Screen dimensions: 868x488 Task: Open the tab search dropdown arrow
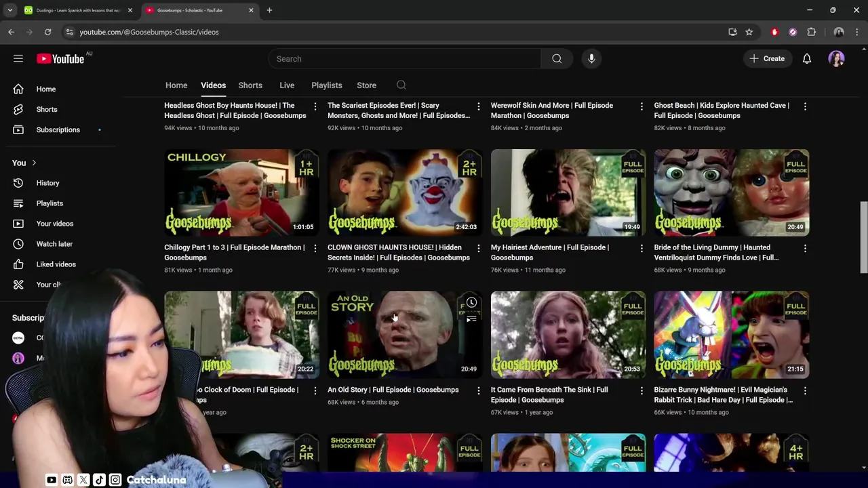click(9, 10)
